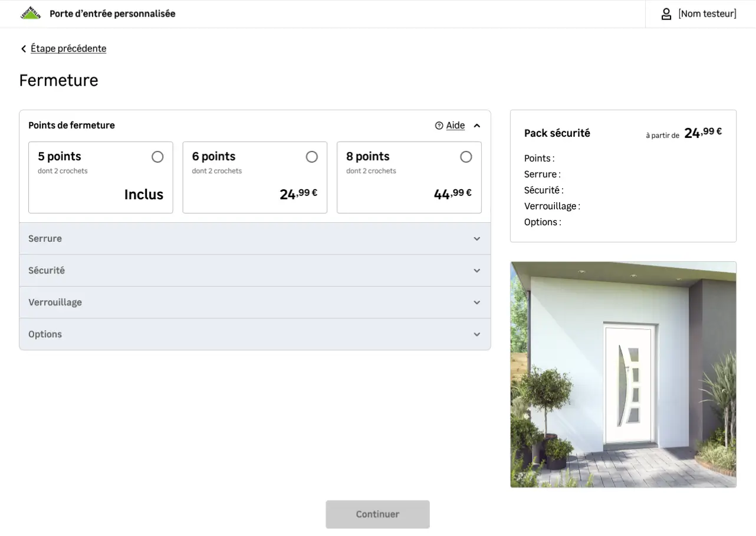Click the 24,99 € price on 6 points card
Image resolution: width=756 pixels, height=536 pixels.
coord(298,193)
